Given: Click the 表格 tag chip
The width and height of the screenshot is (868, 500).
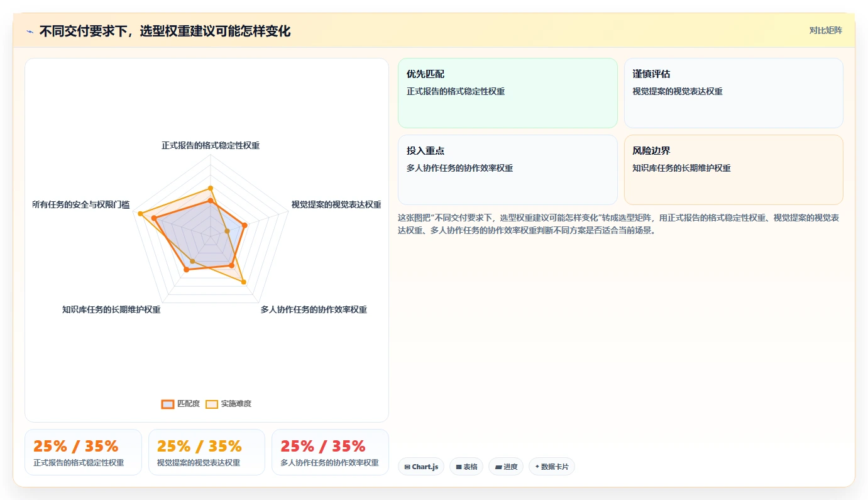Looking at the screenshot, I should click(466, 467).
